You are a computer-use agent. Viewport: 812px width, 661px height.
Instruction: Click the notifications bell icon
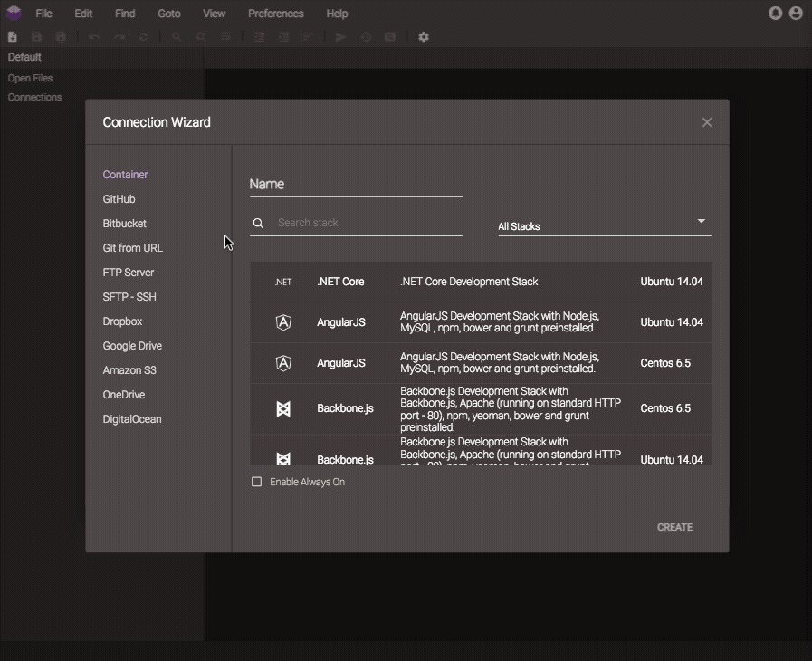(x=775, y=13)
